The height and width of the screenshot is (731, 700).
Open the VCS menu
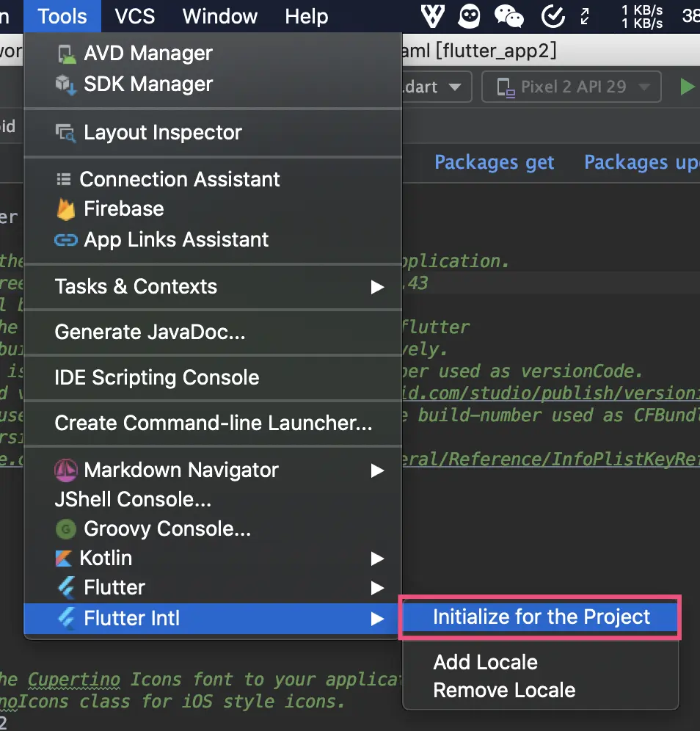(135, 16)
